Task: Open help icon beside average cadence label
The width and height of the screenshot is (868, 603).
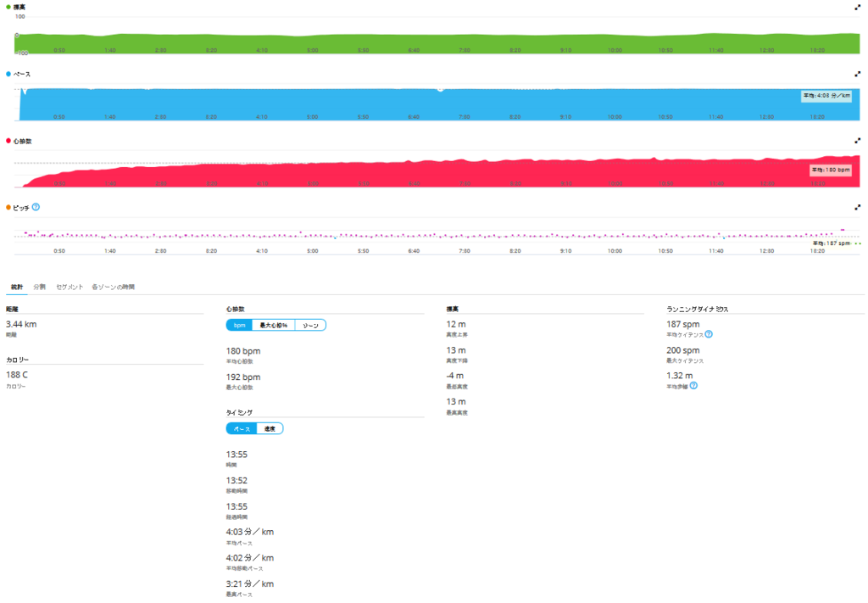Action: tap(709, 334)
